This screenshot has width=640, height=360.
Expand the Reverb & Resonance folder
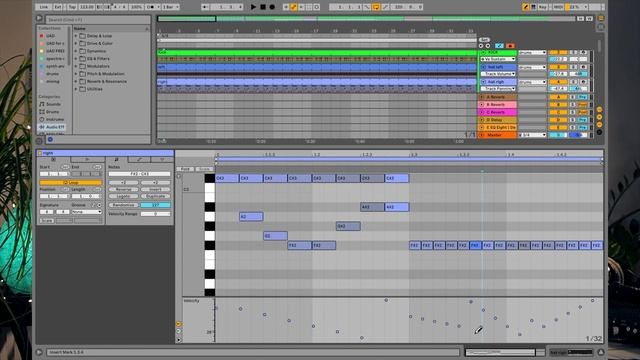[x=76, y=81]
